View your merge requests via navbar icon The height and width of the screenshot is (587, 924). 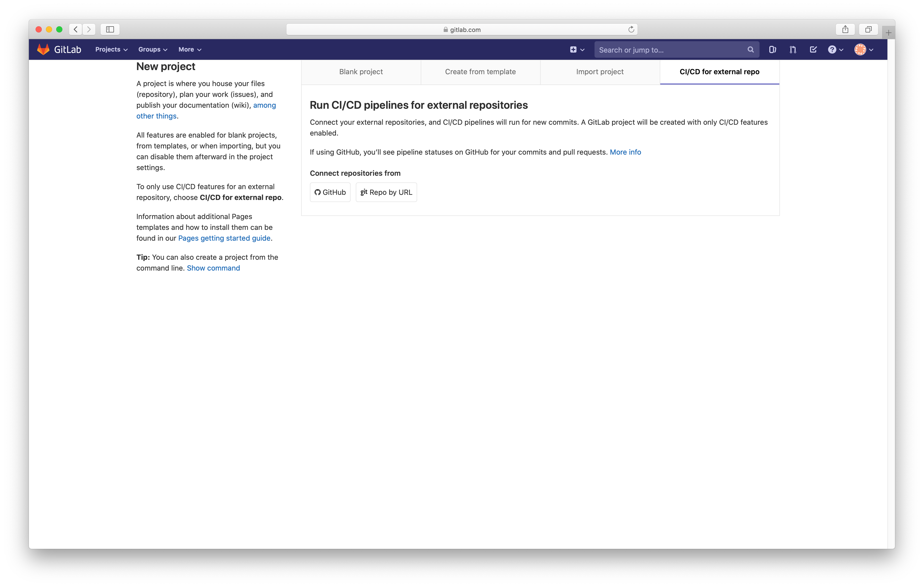pos(792,49)
